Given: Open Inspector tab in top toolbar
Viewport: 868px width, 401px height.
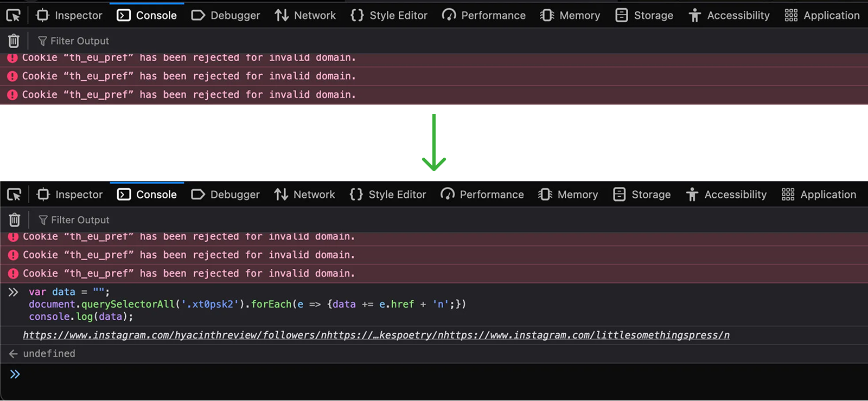Looking at the screenshot, I should (x=69, y=15).
